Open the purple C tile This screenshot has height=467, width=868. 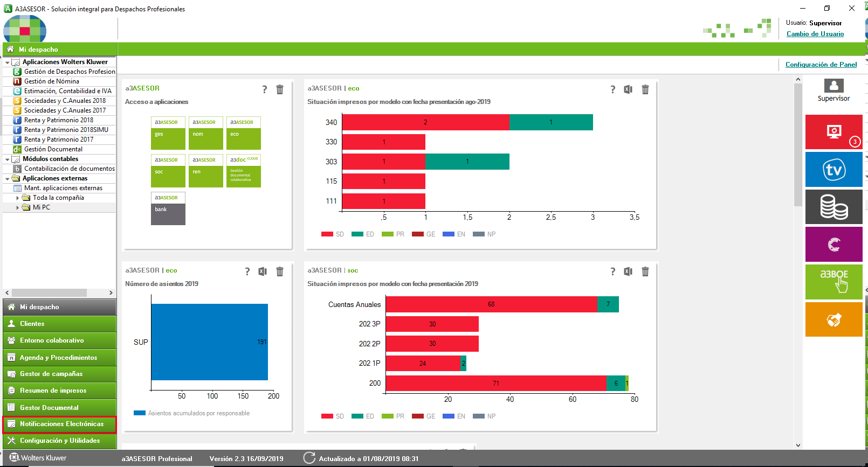tap(834, 245)
